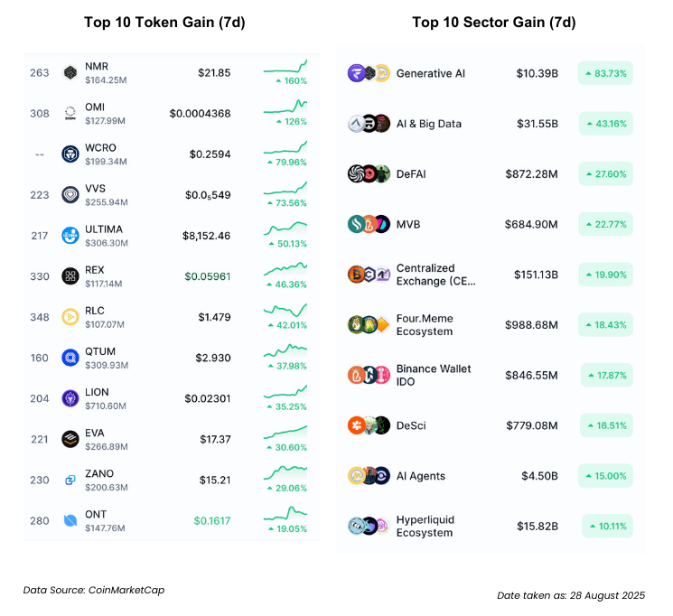Image resolution: width=673 pixels, height=616 pixels.
Task: Open the AI & Big Data sector
Action: (x=429, y=124)
